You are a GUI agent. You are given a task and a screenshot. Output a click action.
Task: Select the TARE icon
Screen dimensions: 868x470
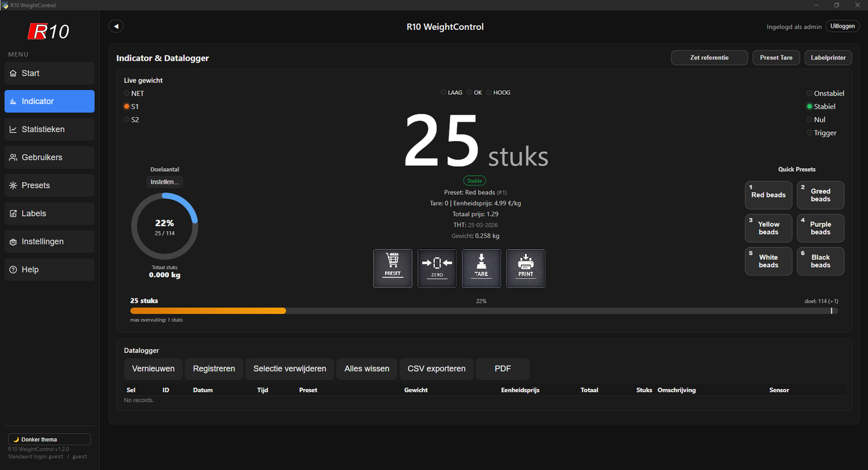pos(481,268)
